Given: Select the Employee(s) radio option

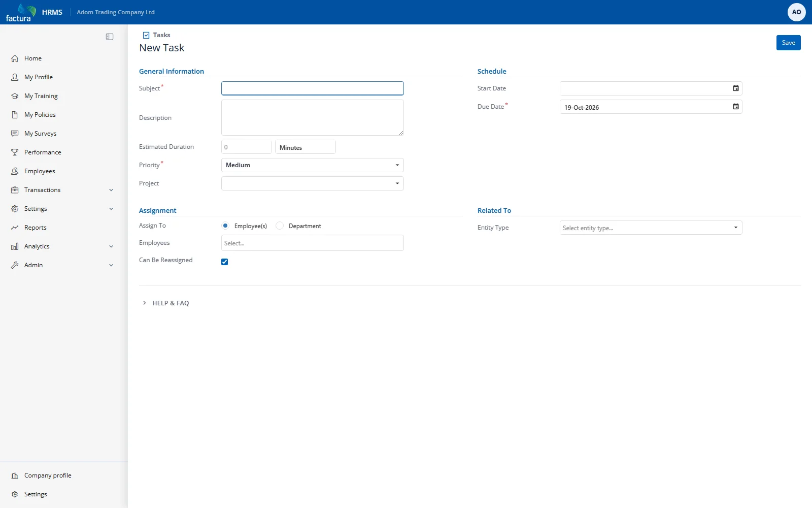Looking at the screenshot, I should pyautogui.click(x=225, y=226).
